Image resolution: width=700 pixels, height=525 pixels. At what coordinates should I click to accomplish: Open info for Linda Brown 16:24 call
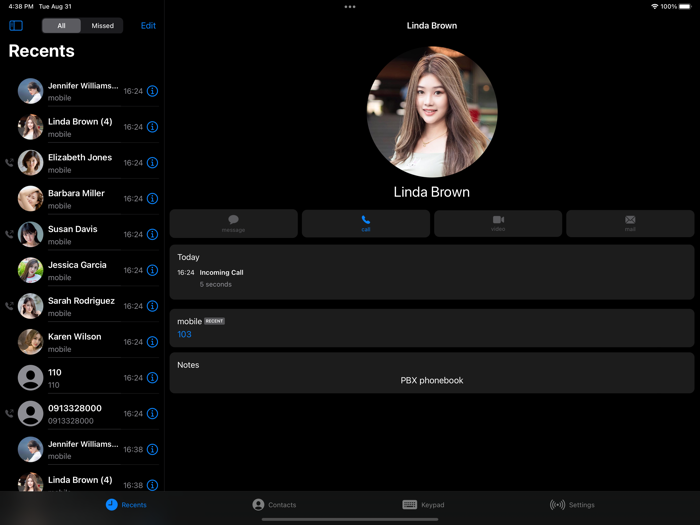(152, 127)
